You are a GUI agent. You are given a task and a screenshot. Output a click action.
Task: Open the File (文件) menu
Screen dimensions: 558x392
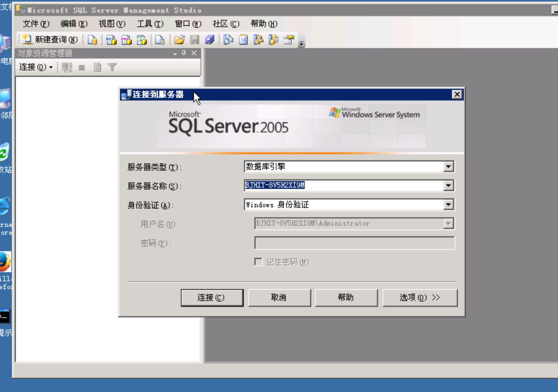point(36,24)
